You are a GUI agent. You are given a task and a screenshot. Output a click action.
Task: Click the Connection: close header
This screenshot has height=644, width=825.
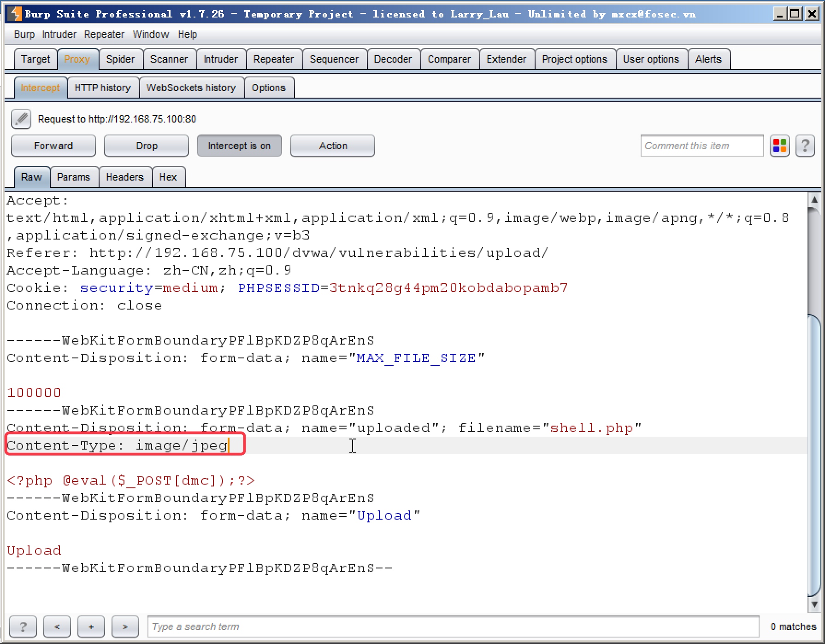pyautogui.click(x=84, y=305)
